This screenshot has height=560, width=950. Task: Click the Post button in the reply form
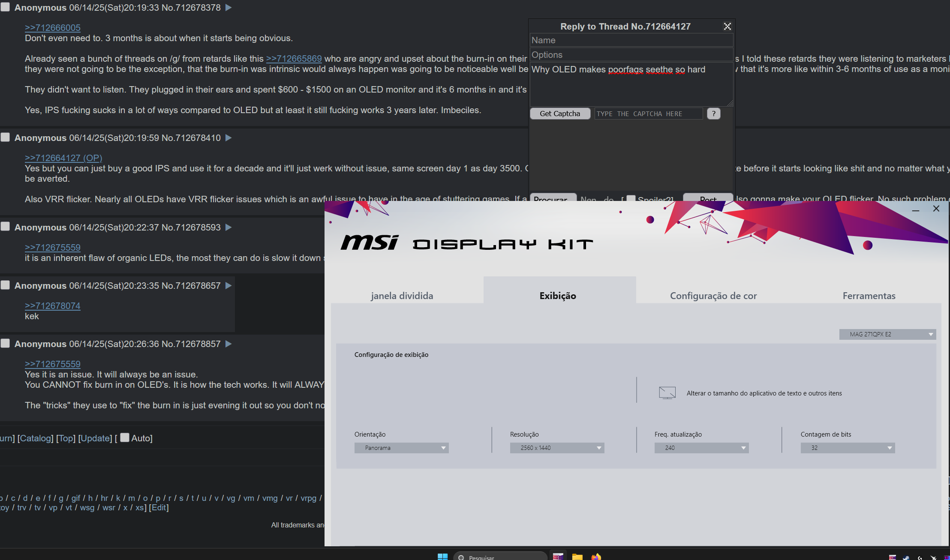708,198
